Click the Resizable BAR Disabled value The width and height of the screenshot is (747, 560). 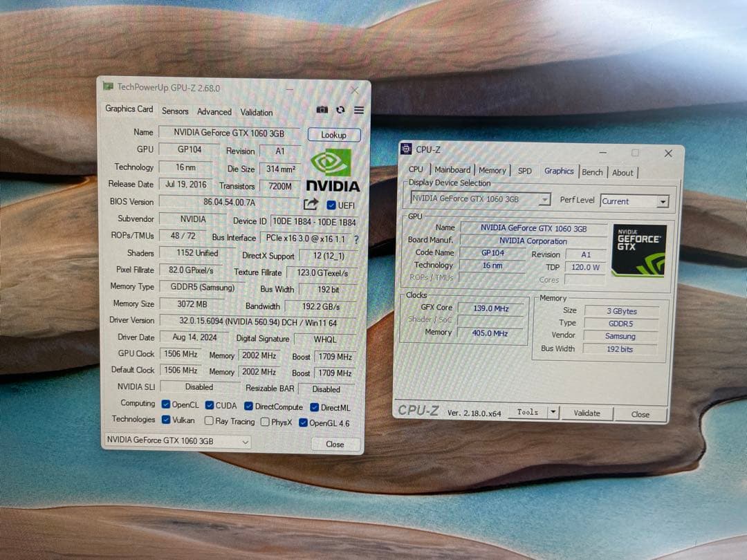pos(326,389)
